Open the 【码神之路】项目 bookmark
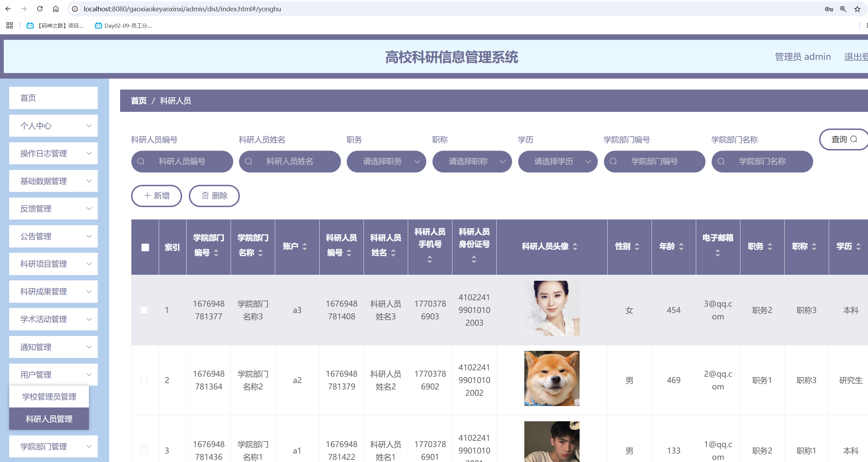868x462 pixels. tap(55, 25)
